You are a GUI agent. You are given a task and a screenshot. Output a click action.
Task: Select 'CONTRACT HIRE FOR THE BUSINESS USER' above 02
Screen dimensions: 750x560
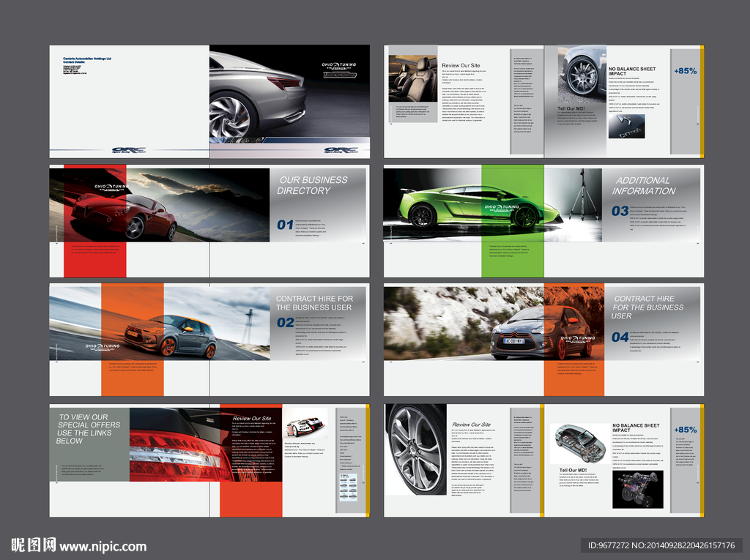tap(314, 303)
